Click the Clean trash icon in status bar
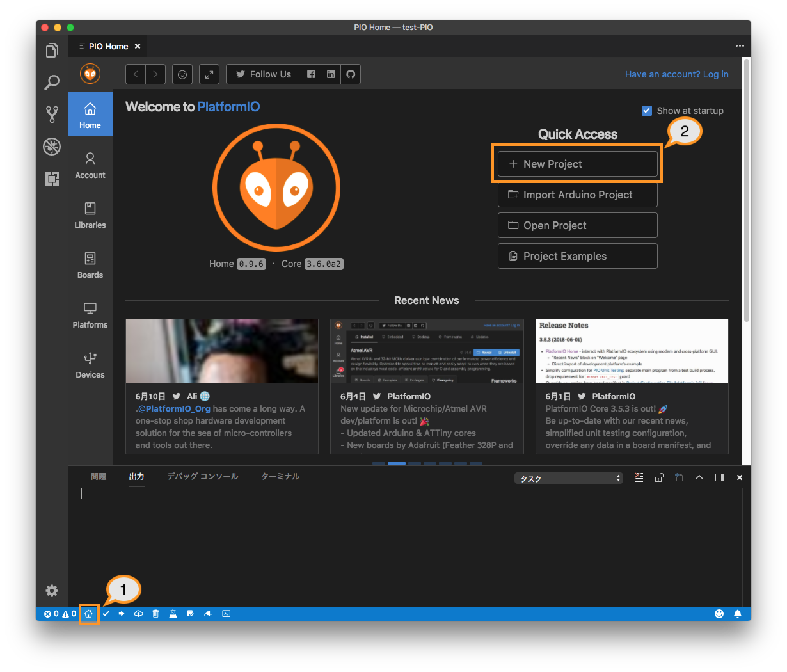The height and width of the screenshot is (672, 787). pyautogui.click(x=155, y=614)
